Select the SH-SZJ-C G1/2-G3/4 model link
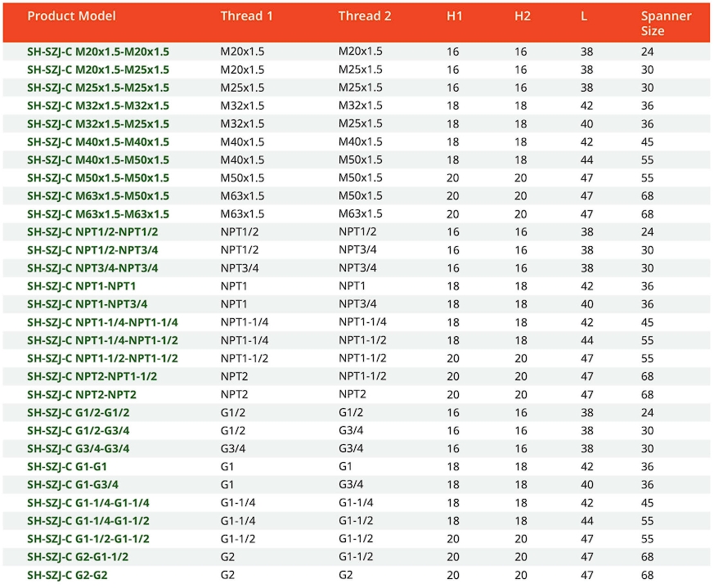Screen dimensions: 714x588 coord(78,430)
